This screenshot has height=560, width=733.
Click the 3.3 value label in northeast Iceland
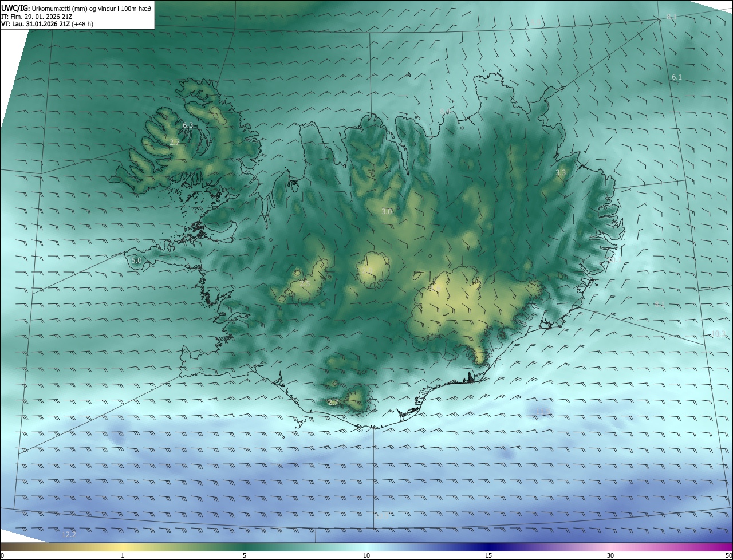pos(561,172)
